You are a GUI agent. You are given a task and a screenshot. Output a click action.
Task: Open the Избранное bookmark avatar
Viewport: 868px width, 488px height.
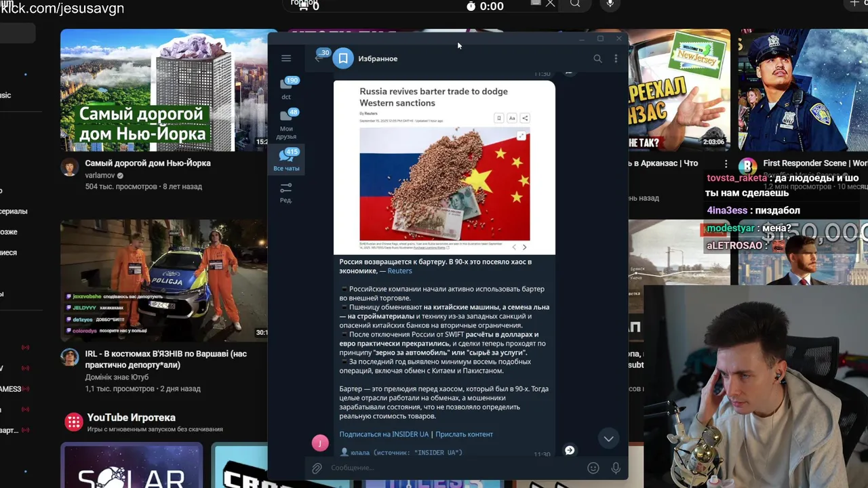tap(343, 58)
